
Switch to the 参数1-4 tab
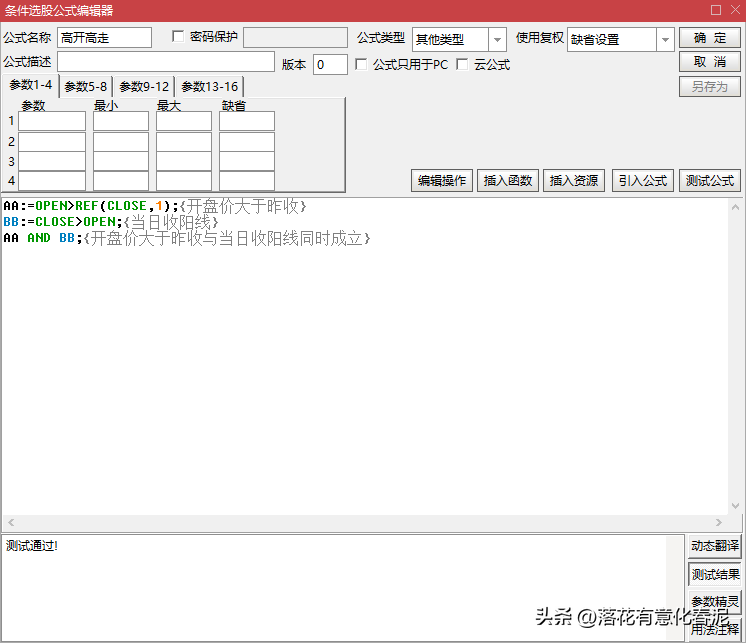pos(31,85)
